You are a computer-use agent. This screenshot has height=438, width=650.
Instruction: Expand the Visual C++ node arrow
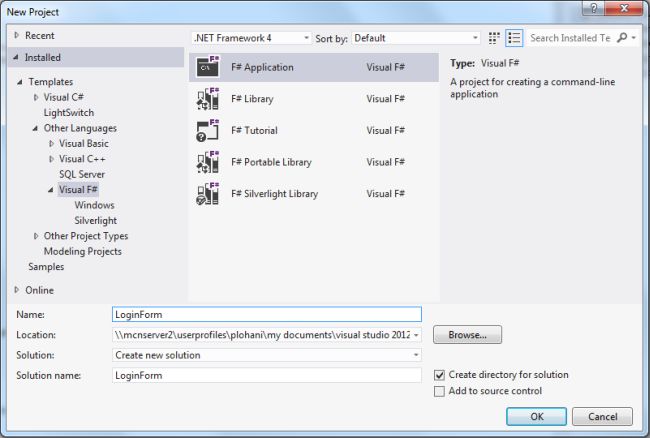tap(51, 159)
